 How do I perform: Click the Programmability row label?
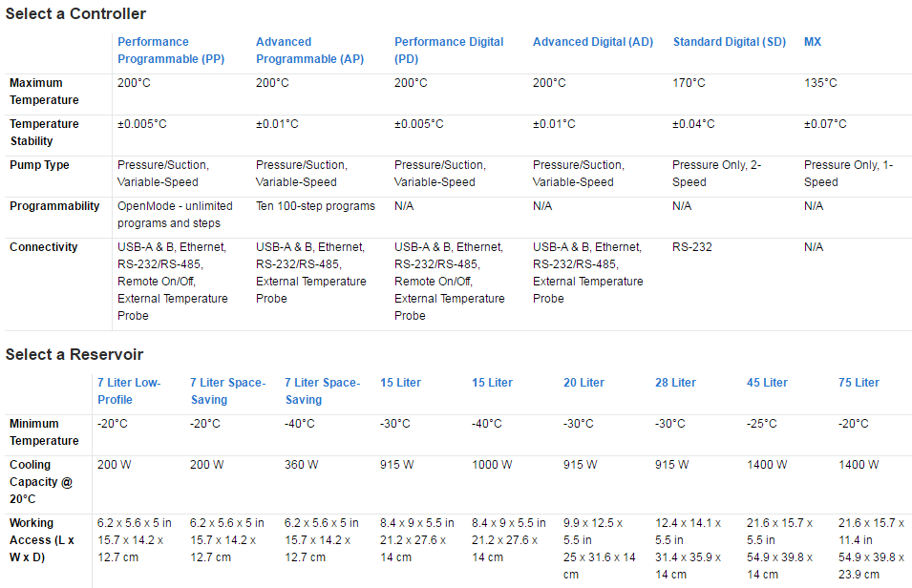click(x=54, y=206)
